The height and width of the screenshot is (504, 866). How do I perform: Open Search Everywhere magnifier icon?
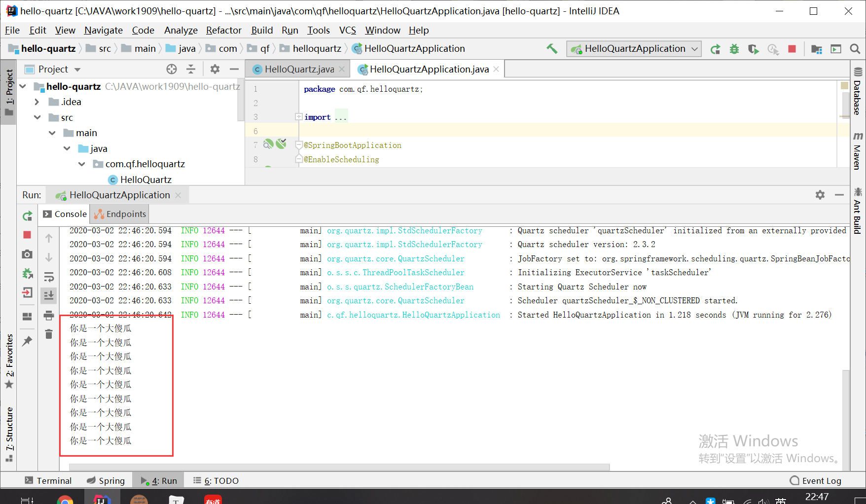click(x=855, y=49)
